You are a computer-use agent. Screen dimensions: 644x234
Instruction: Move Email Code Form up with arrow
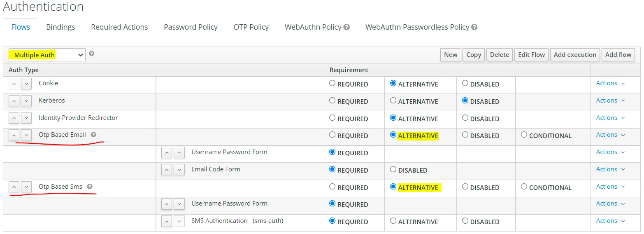(x=167, y=170)
